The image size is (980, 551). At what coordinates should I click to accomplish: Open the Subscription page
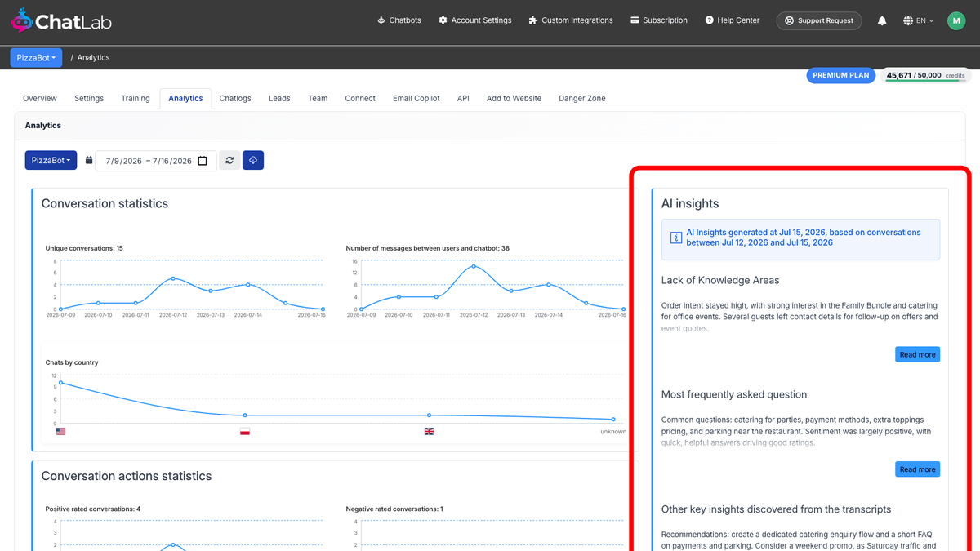658,20
